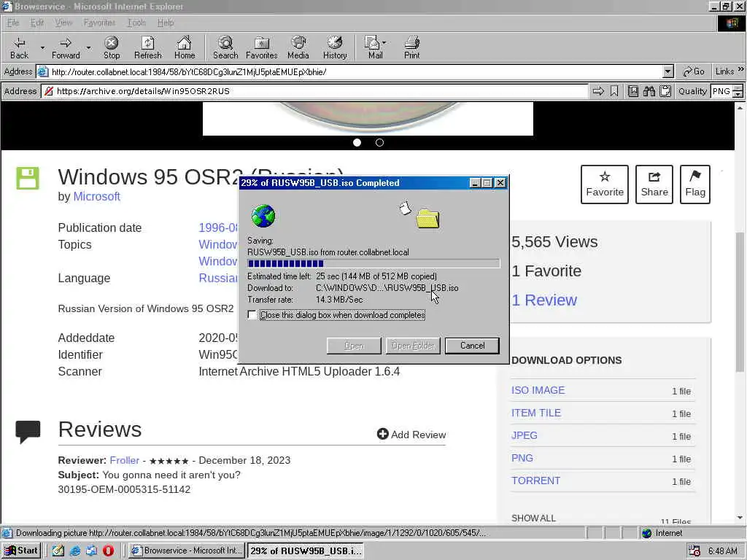The image size is (747, 560).
Task: Click the Mail toolbar icon
Action: coord(372,47)
